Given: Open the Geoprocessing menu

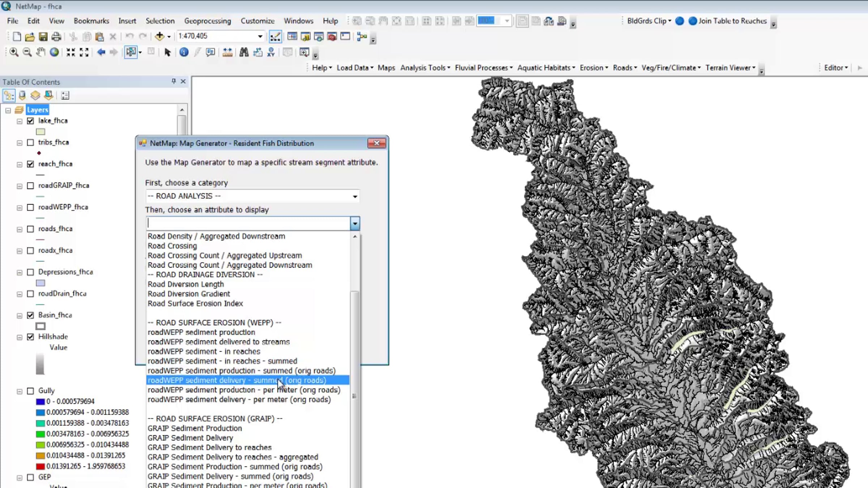Looking at the screenshot, I should click(208, 21).
